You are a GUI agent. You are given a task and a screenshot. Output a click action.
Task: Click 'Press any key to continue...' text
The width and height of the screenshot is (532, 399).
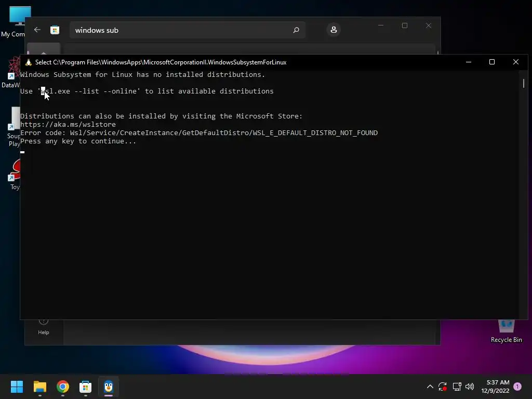coord(78,141)
